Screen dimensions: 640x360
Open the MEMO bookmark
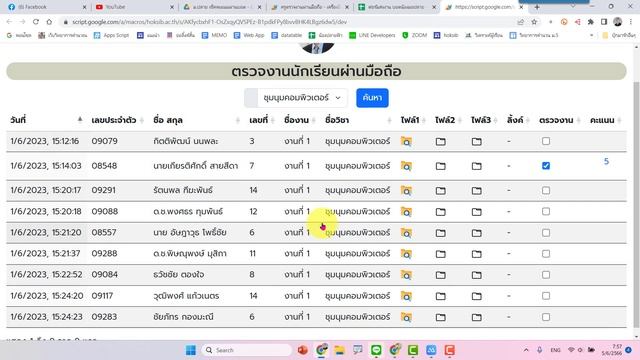coord(214,36)
